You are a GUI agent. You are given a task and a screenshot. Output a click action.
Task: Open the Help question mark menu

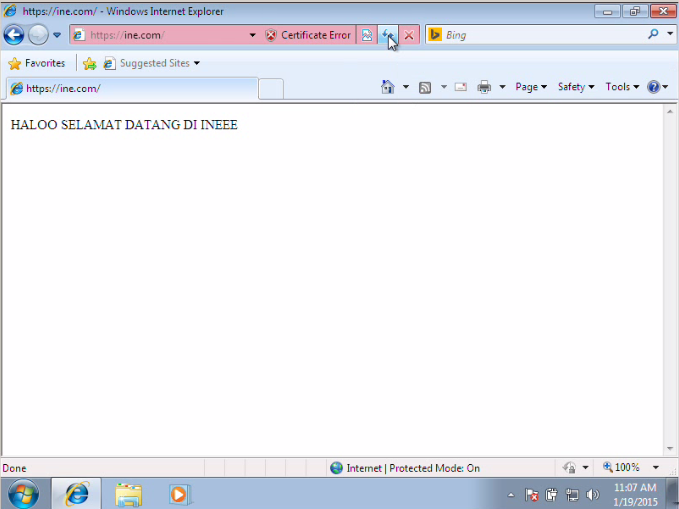click(658, 87)
